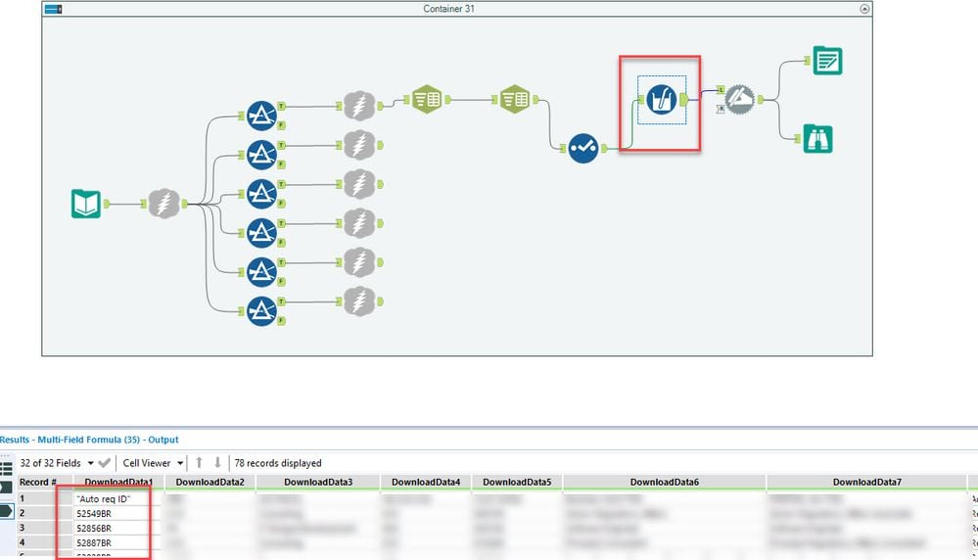Click the DownloadData7 column header
Image resolution: width=978 pixels, height=560 pixels.
(867, 482)
